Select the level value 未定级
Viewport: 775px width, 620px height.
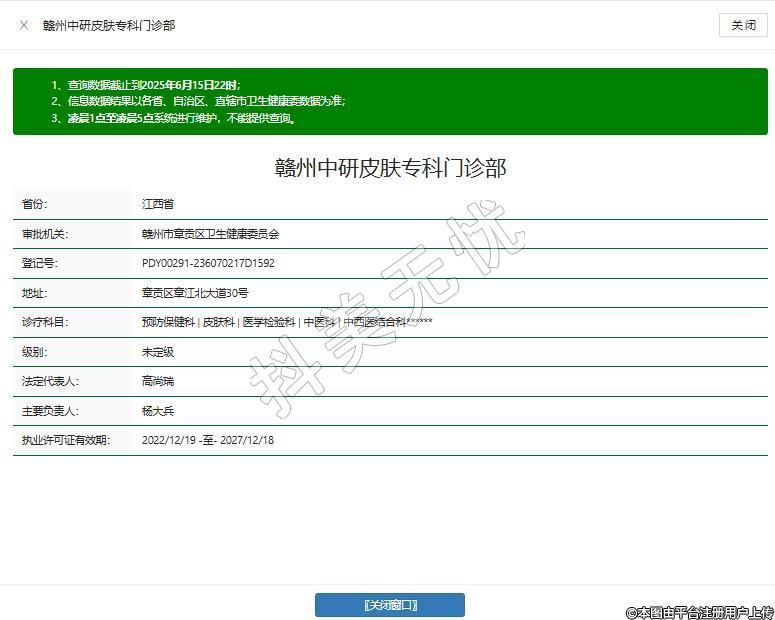click(x=158, y=352)
